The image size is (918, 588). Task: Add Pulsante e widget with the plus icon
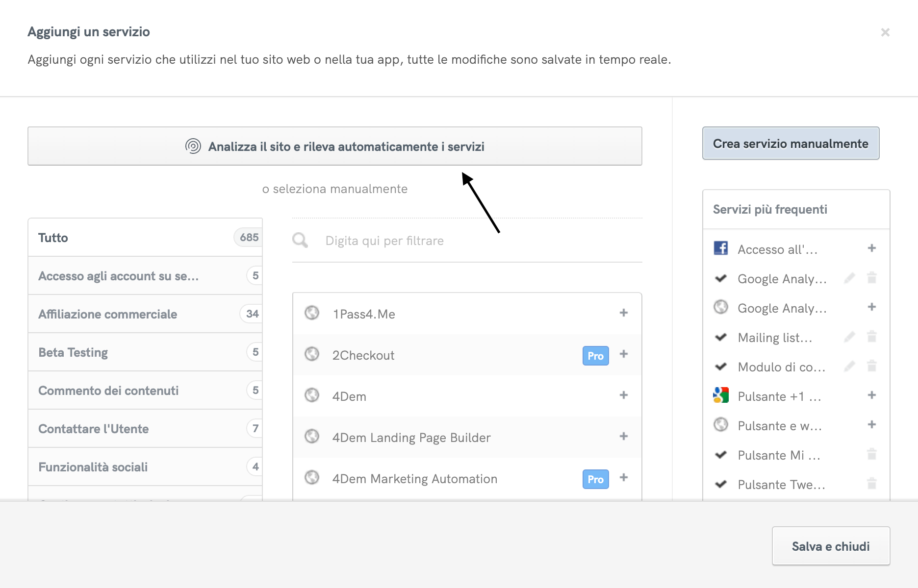click(x=872, y=425)
